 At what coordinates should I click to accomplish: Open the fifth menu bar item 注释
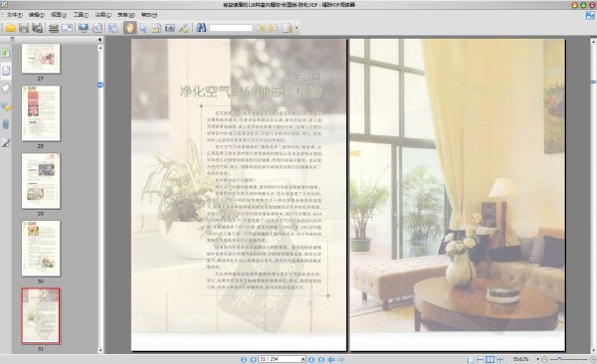(x=102, y=15)
